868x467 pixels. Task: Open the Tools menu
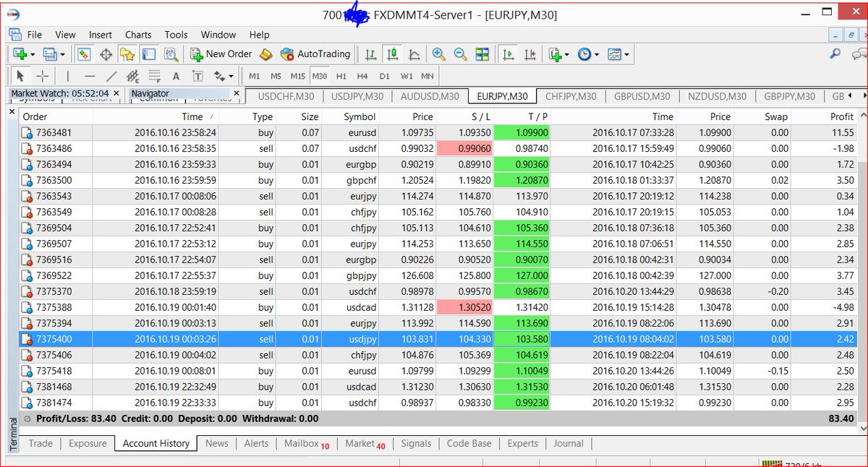(176, 35)
